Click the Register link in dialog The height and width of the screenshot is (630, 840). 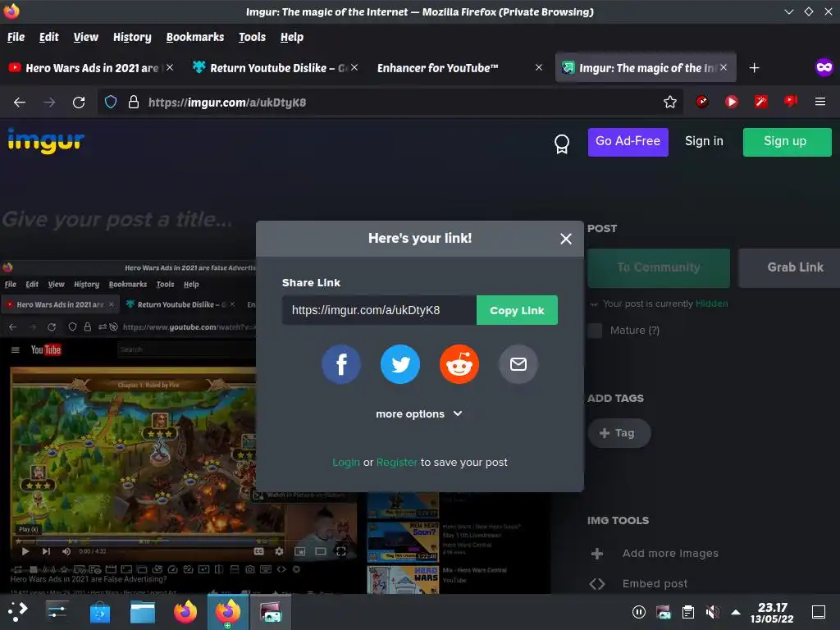pyautogui.click(x=396, y=463)
